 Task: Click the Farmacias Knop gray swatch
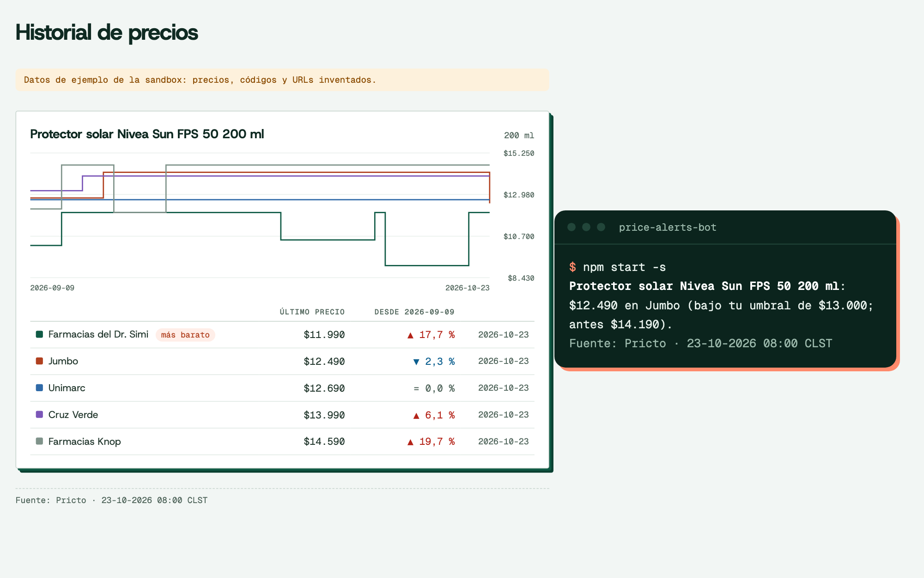tap(39, 441)
